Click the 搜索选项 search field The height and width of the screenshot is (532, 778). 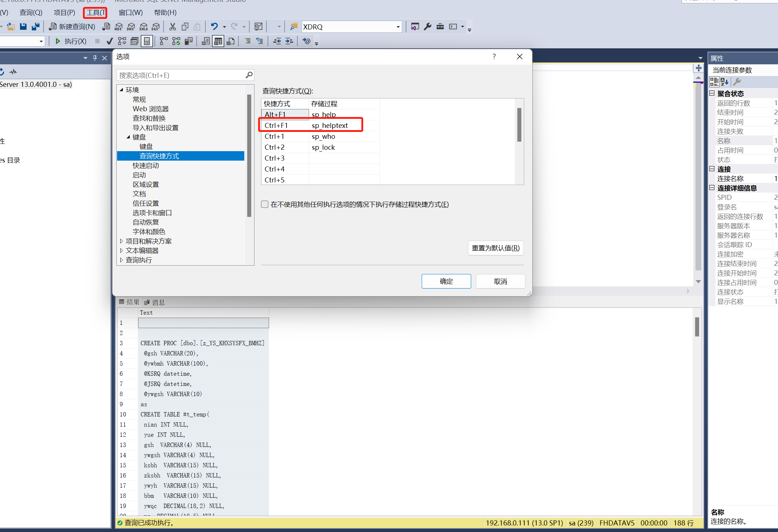click(x=182, y=75)
